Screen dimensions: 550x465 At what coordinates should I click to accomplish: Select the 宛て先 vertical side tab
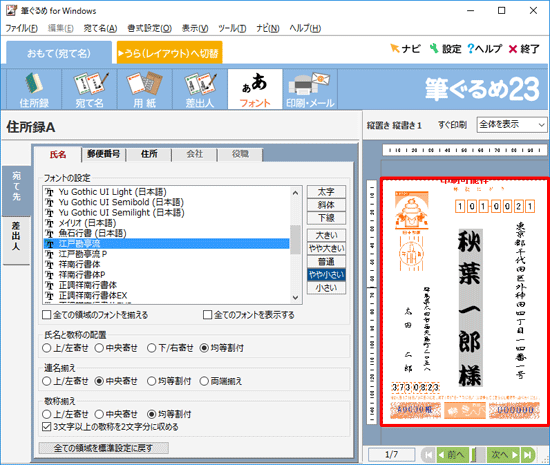16,191
